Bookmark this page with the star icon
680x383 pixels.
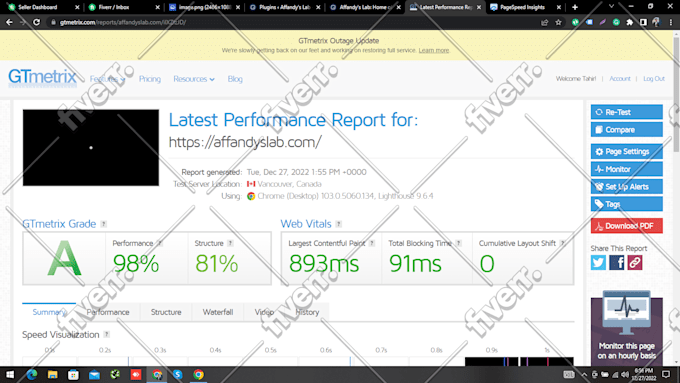558,22
